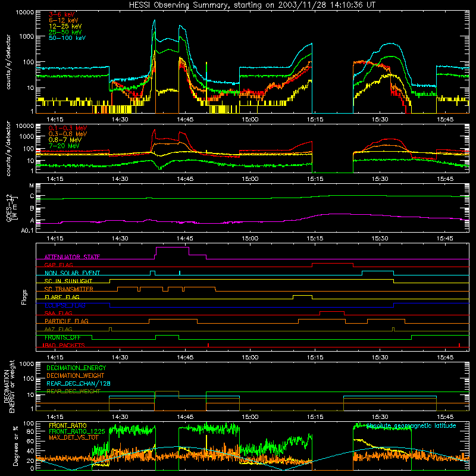
Task: Click the 15:45 tick label under decimation panel
Action: [444, 417]
